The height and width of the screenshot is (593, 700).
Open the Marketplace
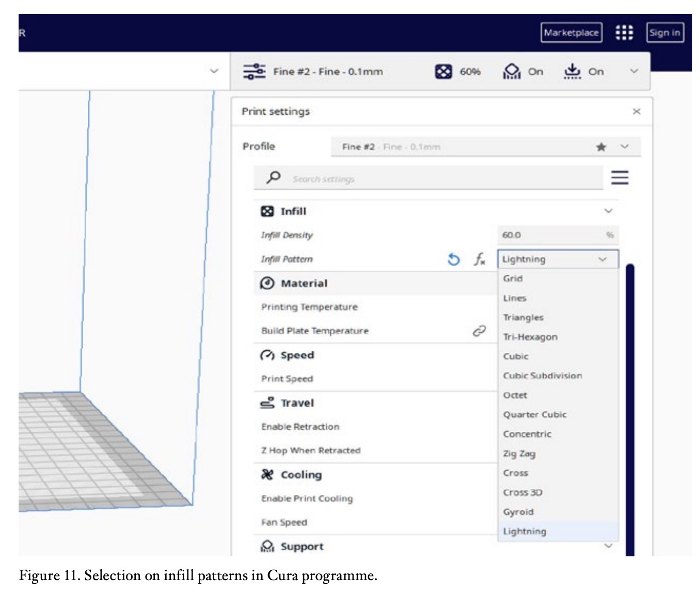[x=571, y=33]
